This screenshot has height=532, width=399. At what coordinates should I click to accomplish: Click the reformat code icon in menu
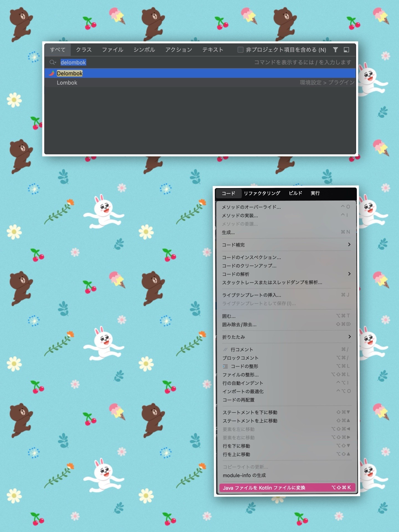tap(226, 366)
